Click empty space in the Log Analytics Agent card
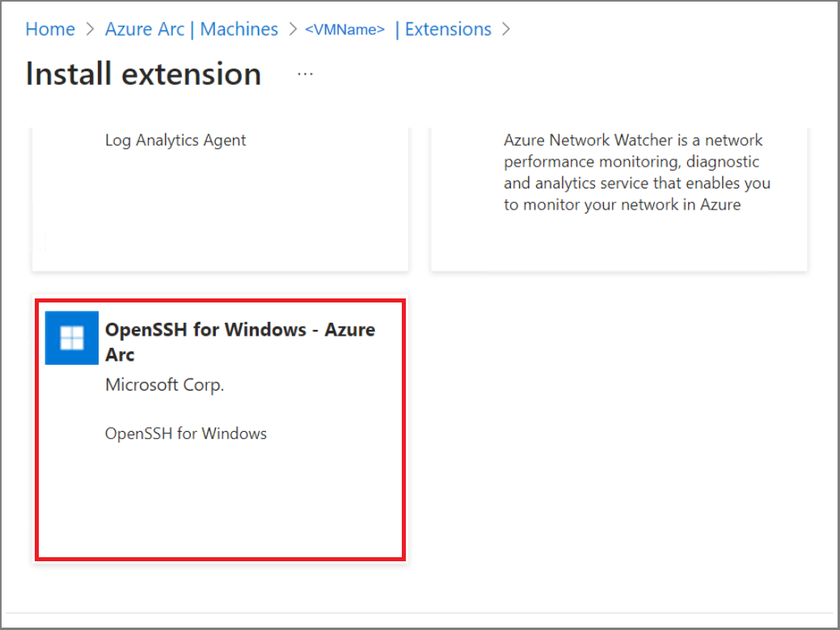840x630 pixels. click(220, 218)
